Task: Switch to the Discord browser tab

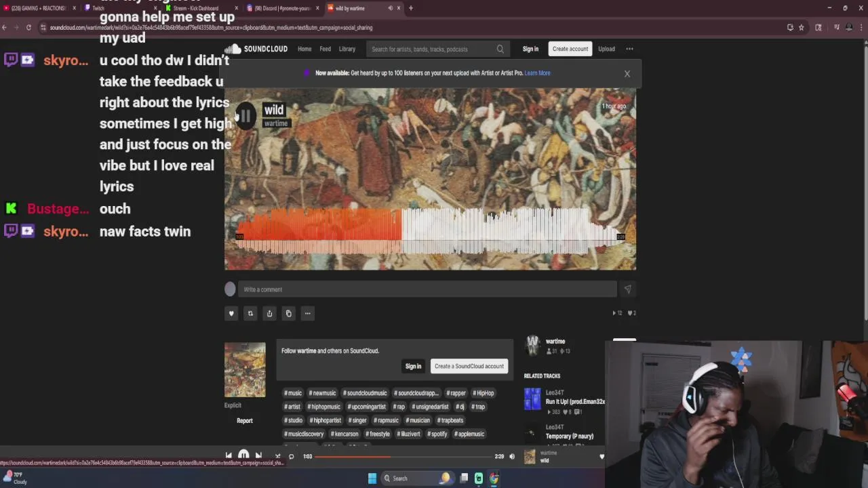Action: click(283, 8)
